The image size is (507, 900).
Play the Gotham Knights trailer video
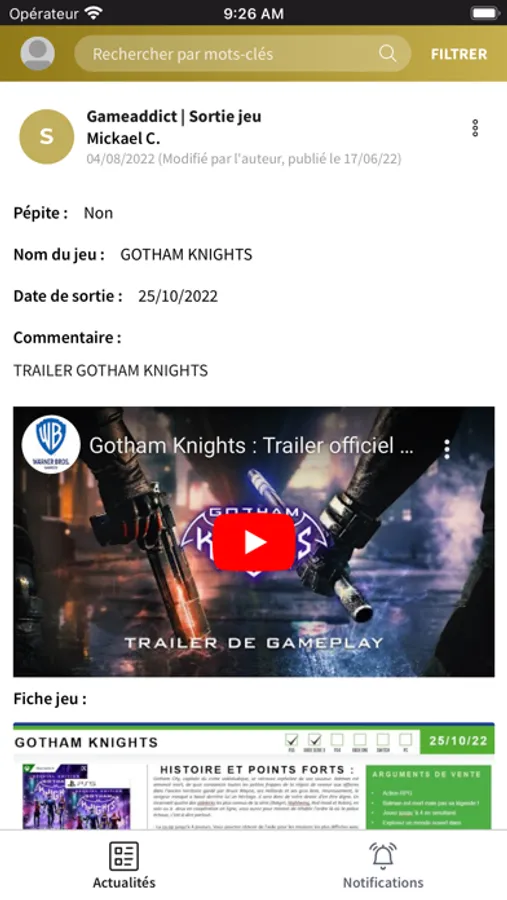pyautogui.click(x=254, y=542)
